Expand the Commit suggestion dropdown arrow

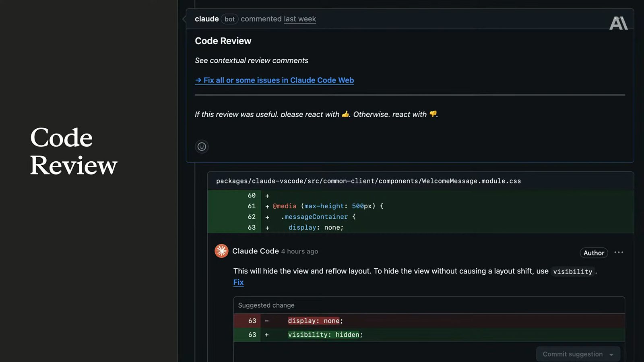pos(611,354)
